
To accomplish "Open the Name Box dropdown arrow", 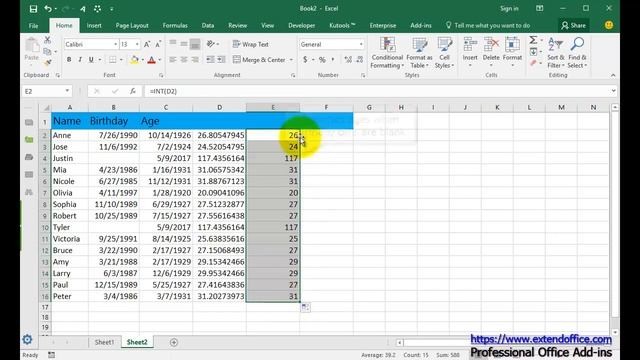I will coord(67,91).
